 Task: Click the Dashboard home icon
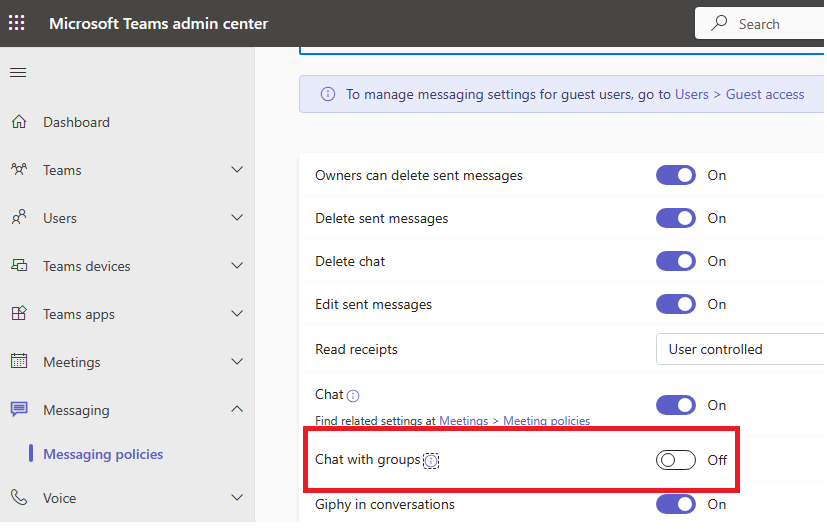(x=19, y=122)
